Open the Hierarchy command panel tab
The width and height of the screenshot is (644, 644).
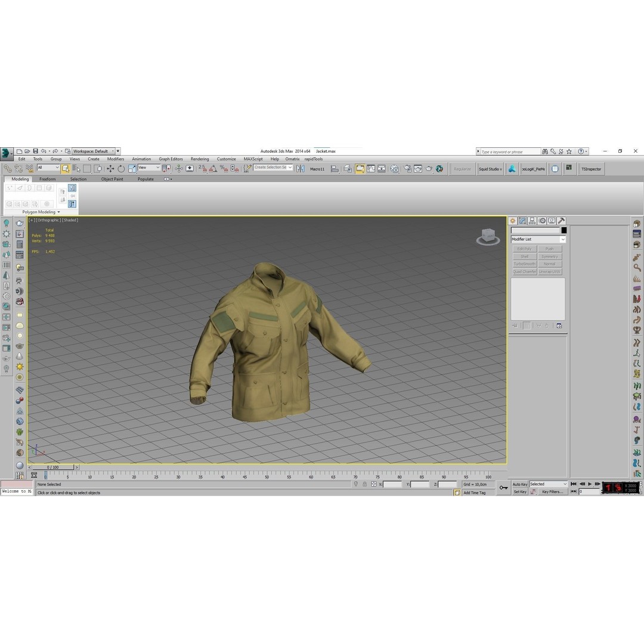532,221
